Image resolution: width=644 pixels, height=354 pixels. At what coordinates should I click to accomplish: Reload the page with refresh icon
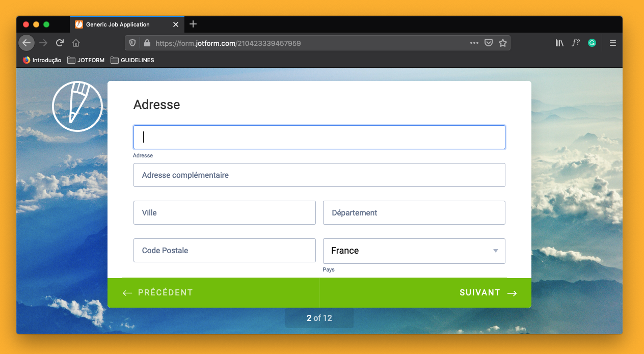60,43
